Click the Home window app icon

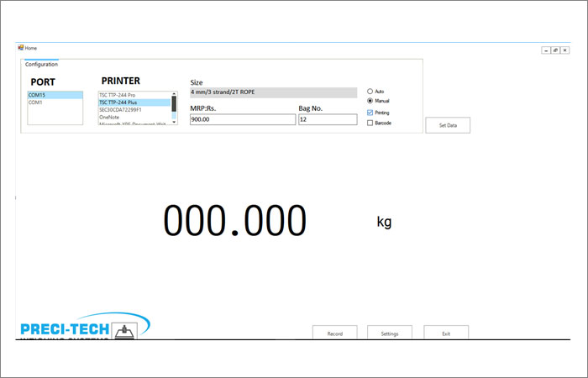pyautogui.click(x=21, y=48)
